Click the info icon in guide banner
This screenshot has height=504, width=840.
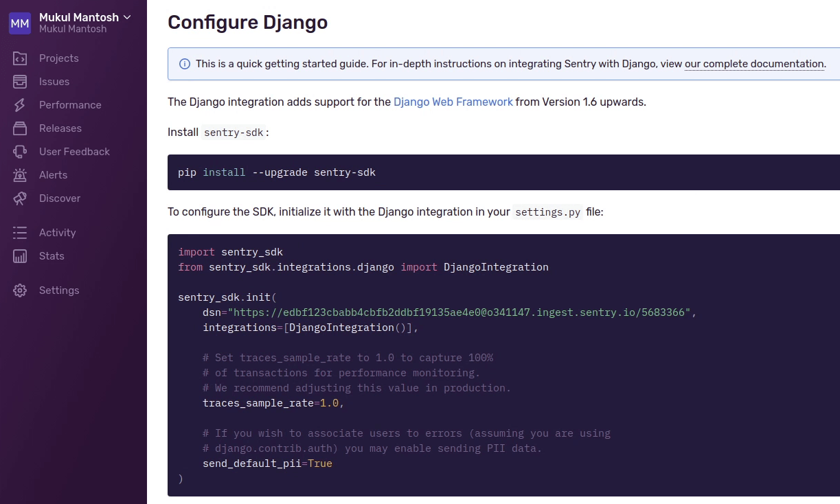(x=185, y=64)
